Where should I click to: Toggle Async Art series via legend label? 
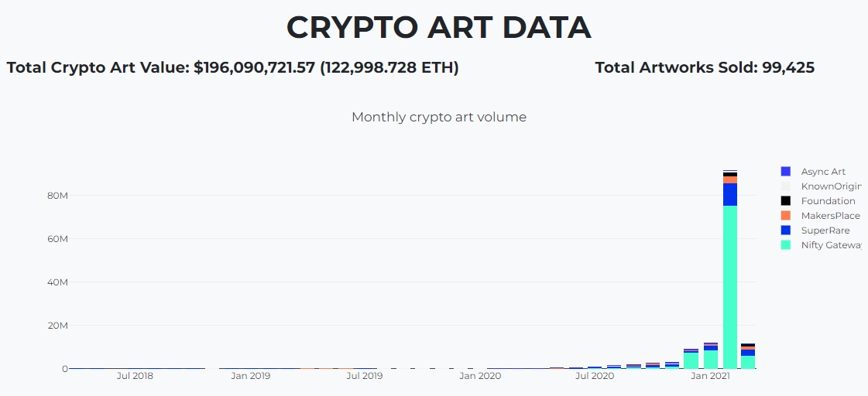(x=823, y=172)
